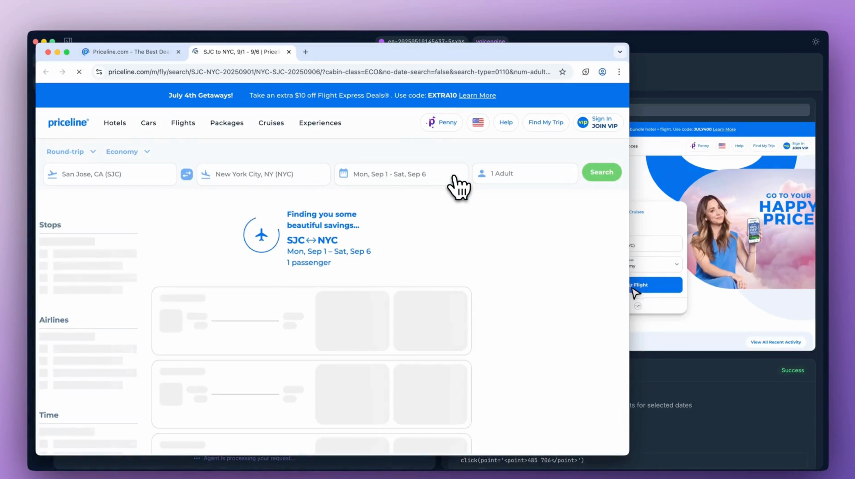Click Find My Trip
Image resolution: width=855 pixels, height=479 pixels.
click(545, 122)
